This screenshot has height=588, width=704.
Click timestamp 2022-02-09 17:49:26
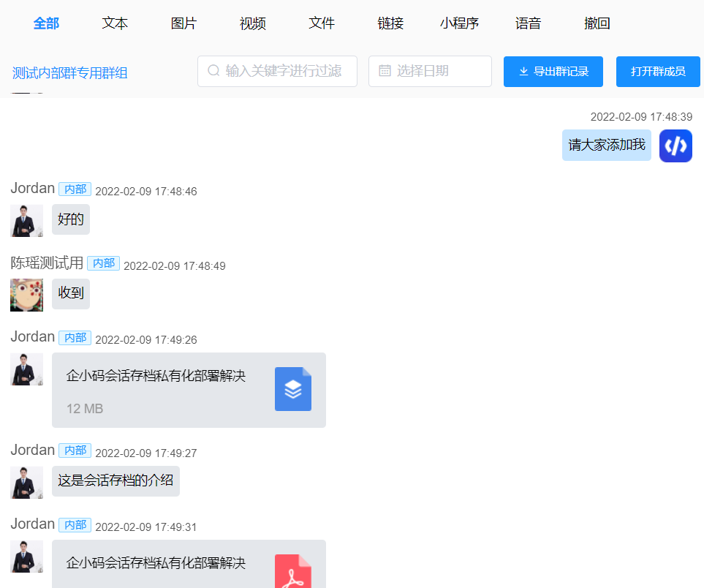click(x=146, y=339)
